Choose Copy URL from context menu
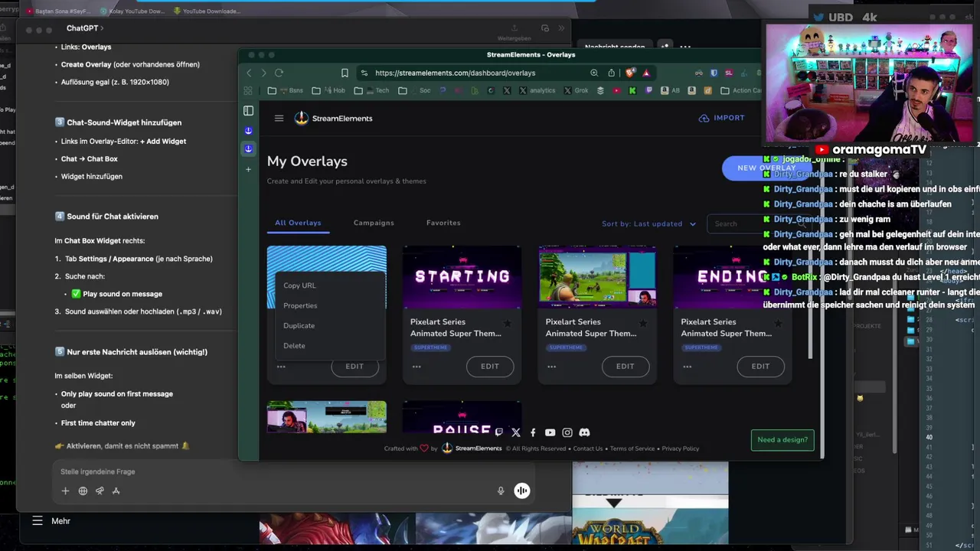 point(299,285)
